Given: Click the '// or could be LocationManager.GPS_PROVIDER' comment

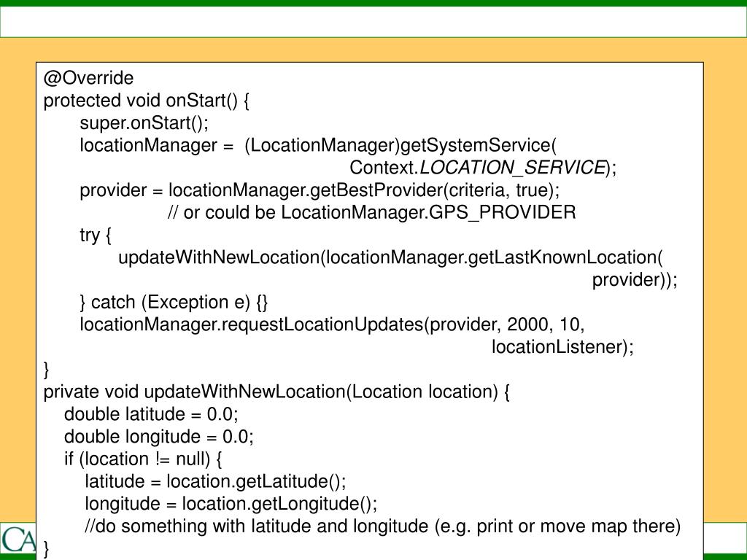Looking at the screenshot, I should [371, 213].
